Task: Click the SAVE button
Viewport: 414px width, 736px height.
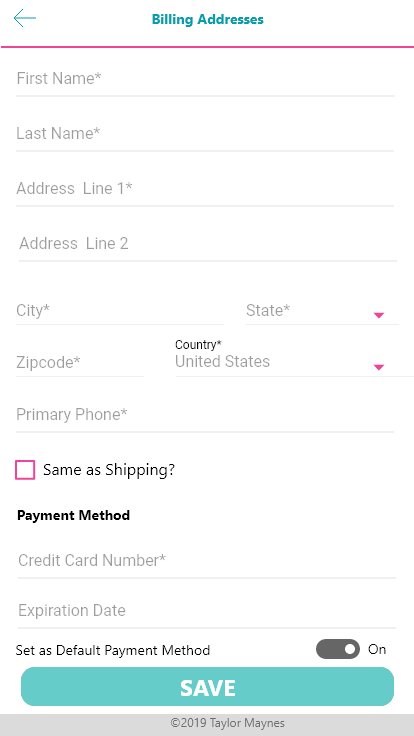Action: pos(207,687)
